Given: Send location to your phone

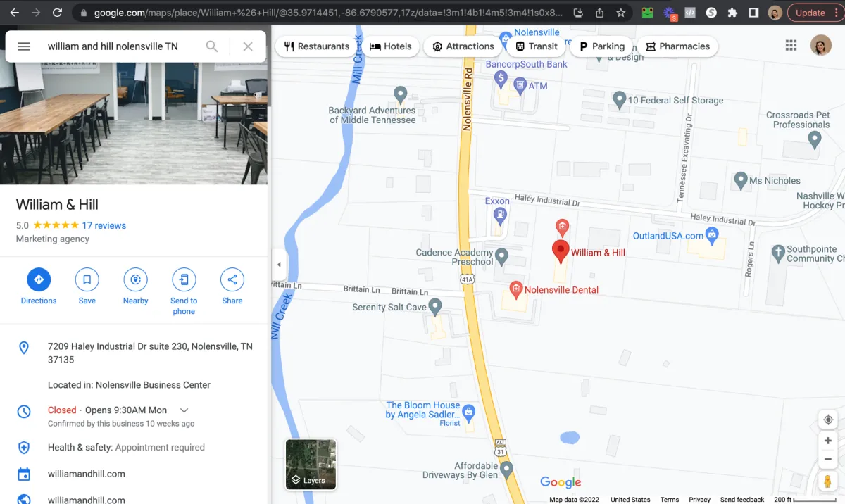Looking at the screenshot, I should click(x=184, y=292).
